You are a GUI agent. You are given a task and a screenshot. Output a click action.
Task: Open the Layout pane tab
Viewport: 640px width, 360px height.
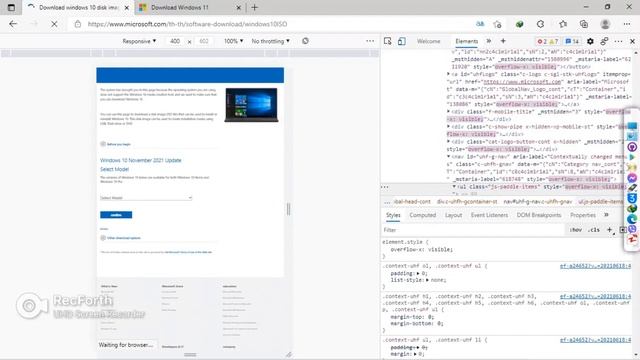click(453, 215)
